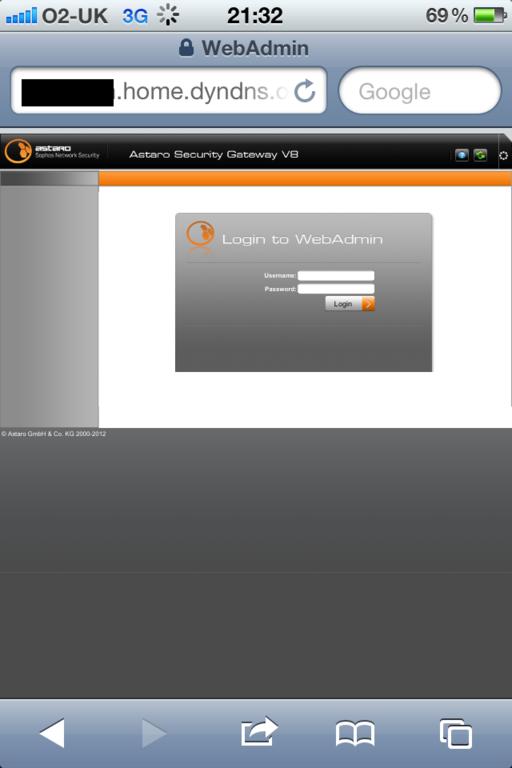Click the Astaro Security Gateway V8 title
Image resolution: width=512 pixels, height=768 pixels.
[x=214, y=155]
